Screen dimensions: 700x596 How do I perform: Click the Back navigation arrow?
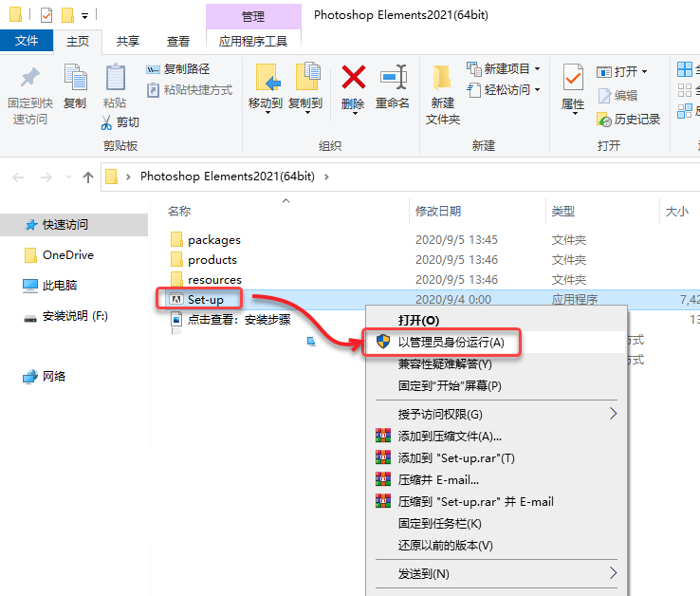coord(18,177)
